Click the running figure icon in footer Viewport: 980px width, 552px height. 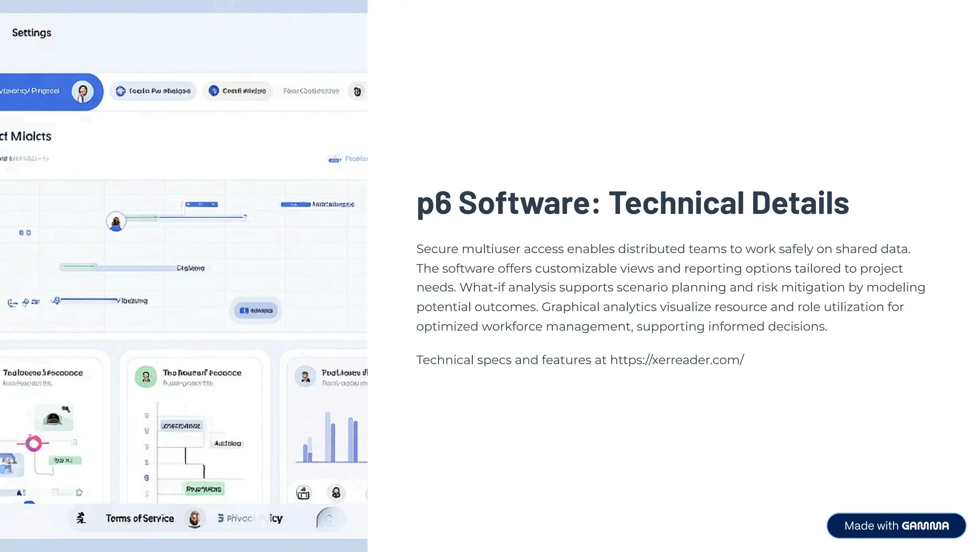tap(81, 518)
